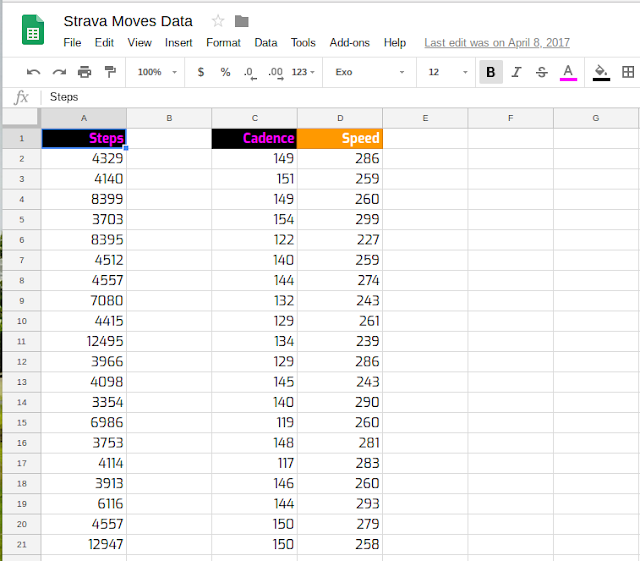Screen dimensions: 640x561
Task: Open the Tools menu
Action: point(303,42)
